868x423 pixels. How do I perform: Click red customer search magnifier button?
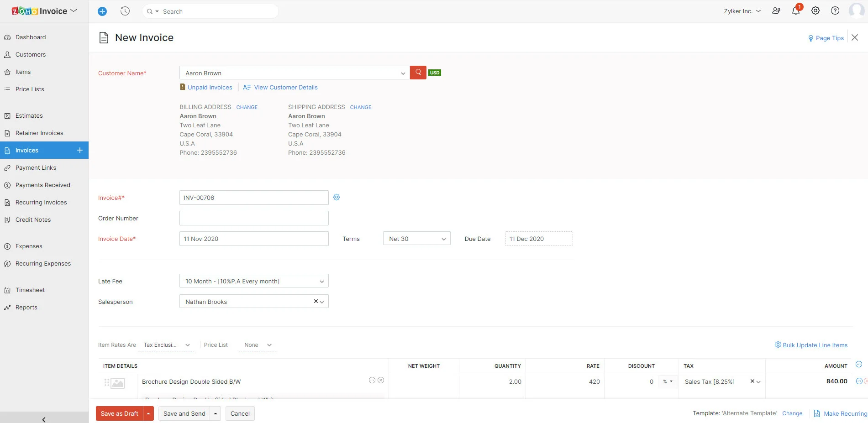[418, 73]
